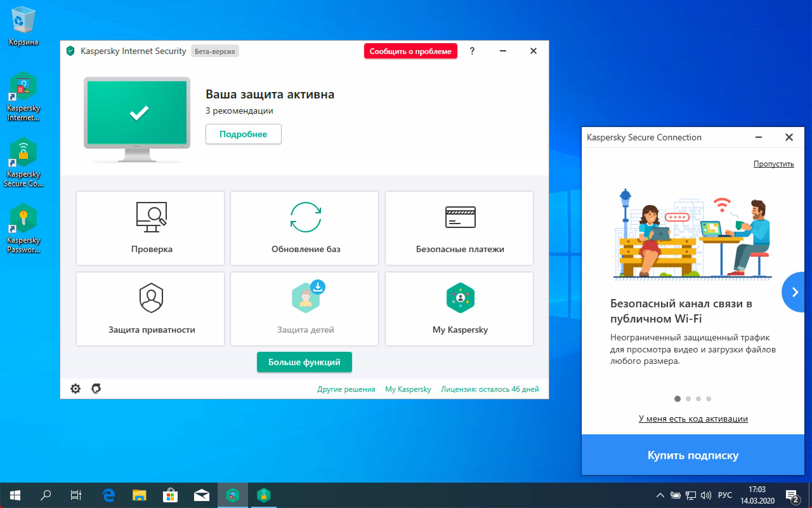Start Обновление баз database update
Screen dimensions: 812x508
304,228
